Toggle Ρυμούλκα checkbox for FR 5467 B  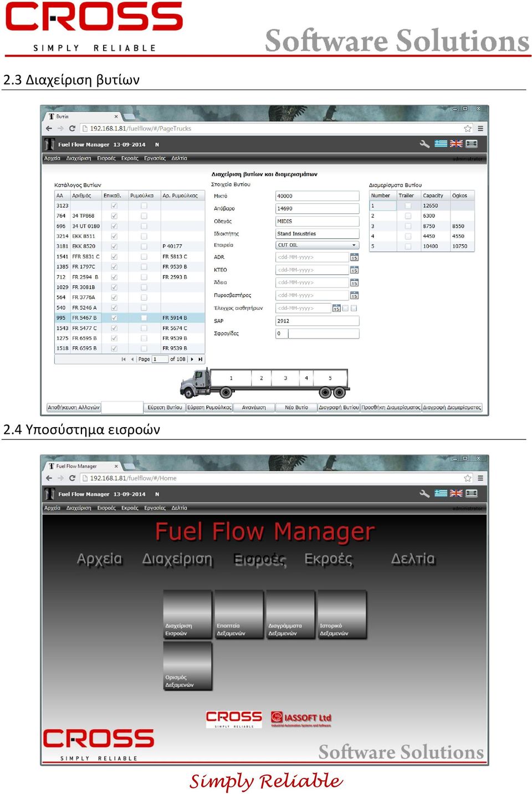[144, 318]
